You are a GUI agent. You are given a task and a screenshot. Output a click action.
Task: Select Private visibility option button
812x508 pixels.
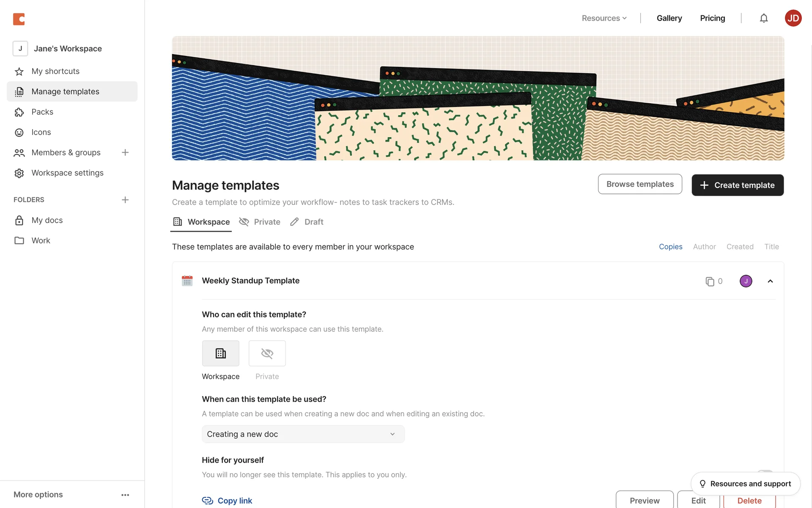(267, 353)
